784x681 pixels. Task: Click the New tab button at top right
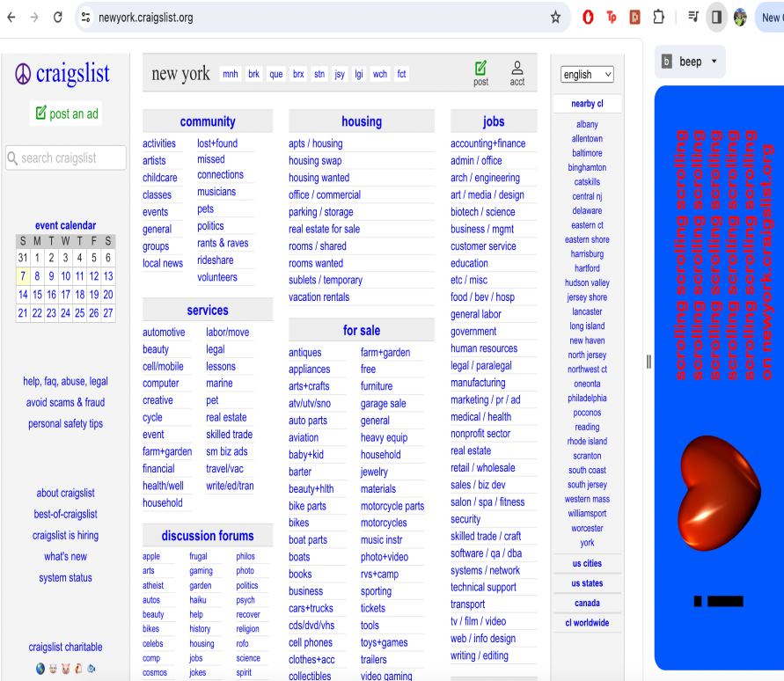tap(770, 18)
